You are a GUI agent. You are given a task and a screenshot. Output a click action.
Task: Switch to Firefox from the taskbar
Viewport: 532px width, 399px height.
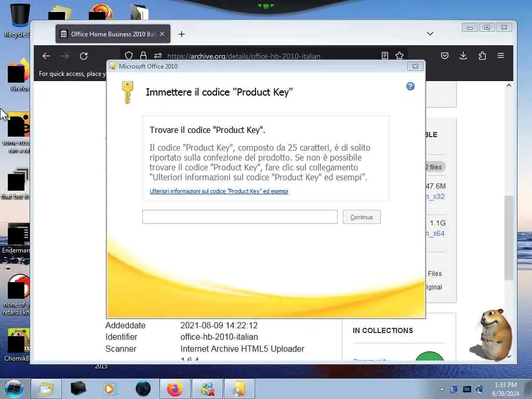[175, 389]
